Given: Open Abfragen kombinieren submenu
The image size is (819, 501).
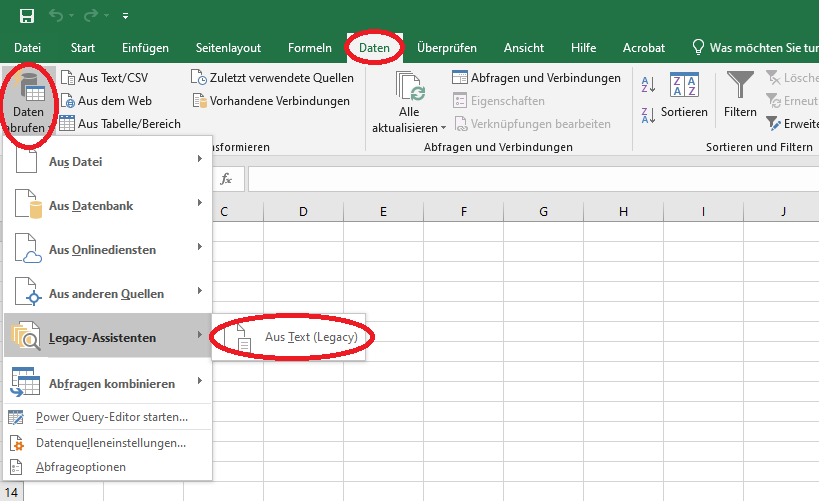Looking at the screenshot, I should point(108,383).
